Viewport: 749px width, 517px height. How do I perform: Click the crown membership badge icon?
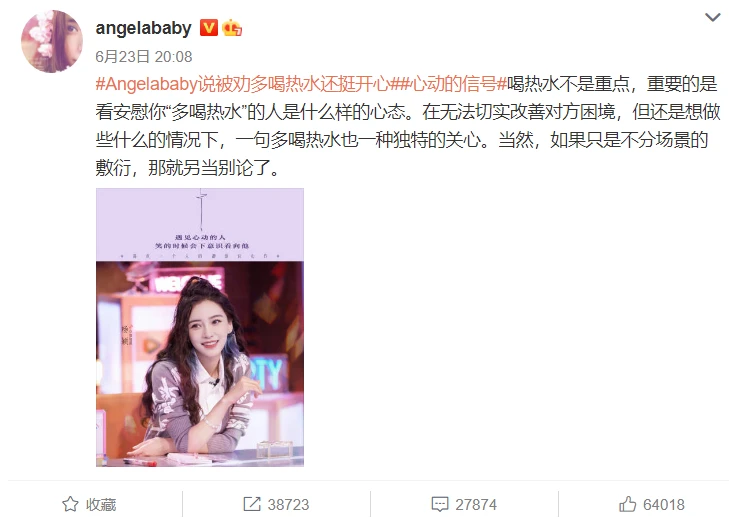(x=232, y=28)
